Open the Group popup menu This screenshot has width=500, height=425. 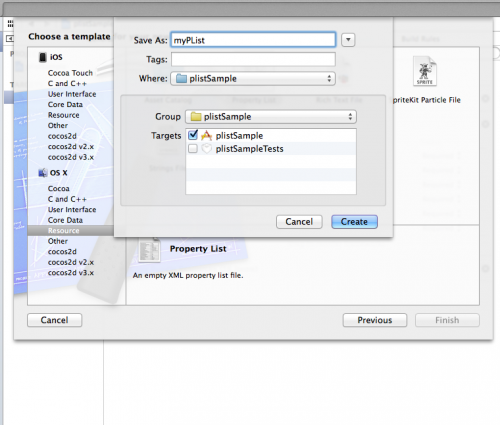pyautogui.click(x=271, y=117)
